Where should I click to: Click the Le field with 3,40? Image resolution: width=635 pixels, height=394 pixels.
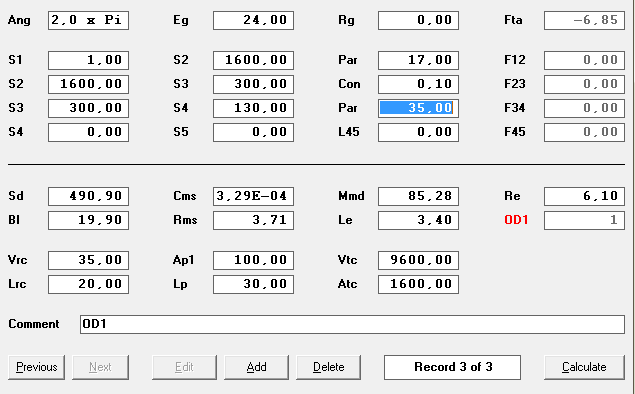pos(418,220)
